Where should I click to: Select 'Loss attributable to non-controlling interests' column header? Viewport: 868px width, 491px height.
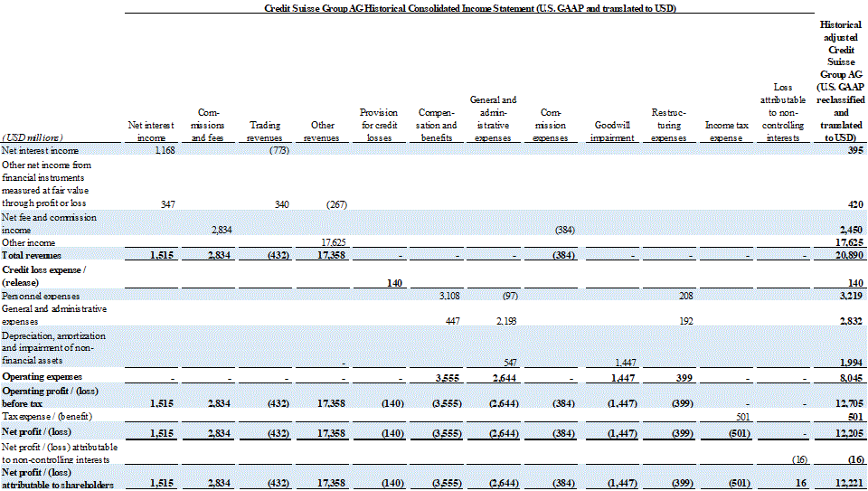tap(783, 112)
